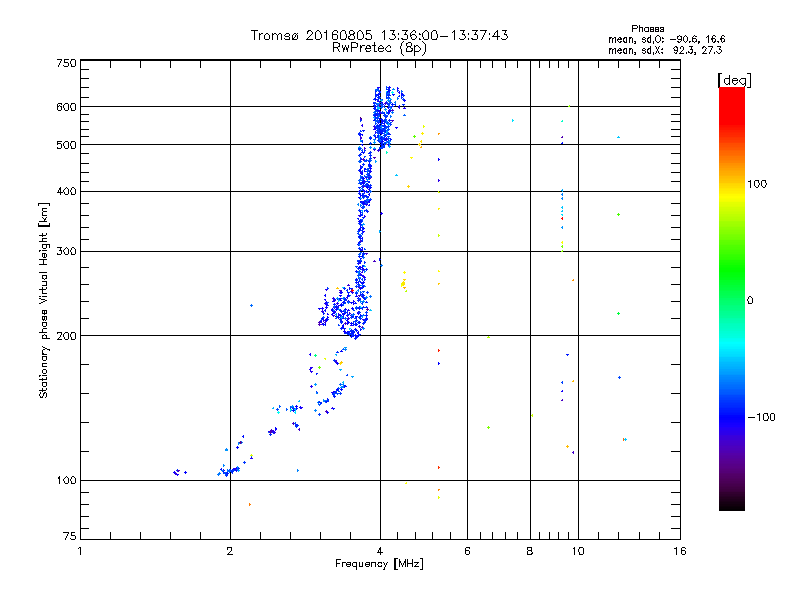Click the '[deg]' colorbar unit label

tap(734, 81)
